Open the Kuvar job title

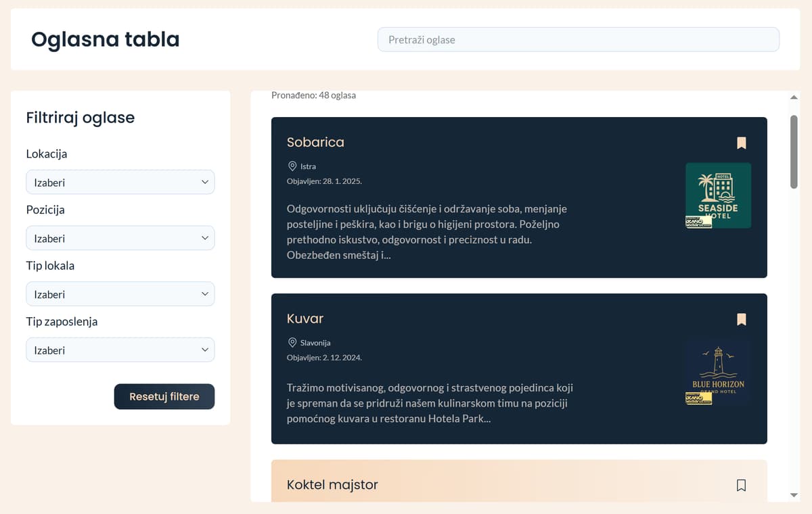(305, 319)
